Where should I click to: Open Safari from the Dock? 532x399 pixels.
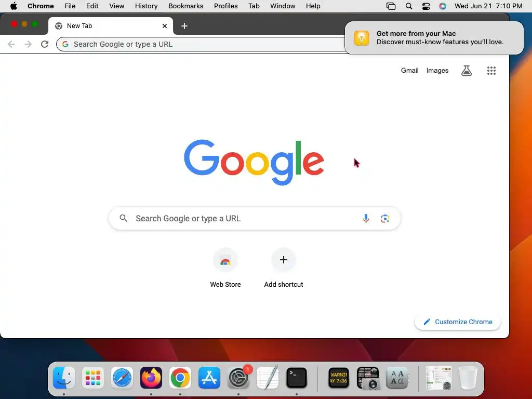click(x=122, y=378)
